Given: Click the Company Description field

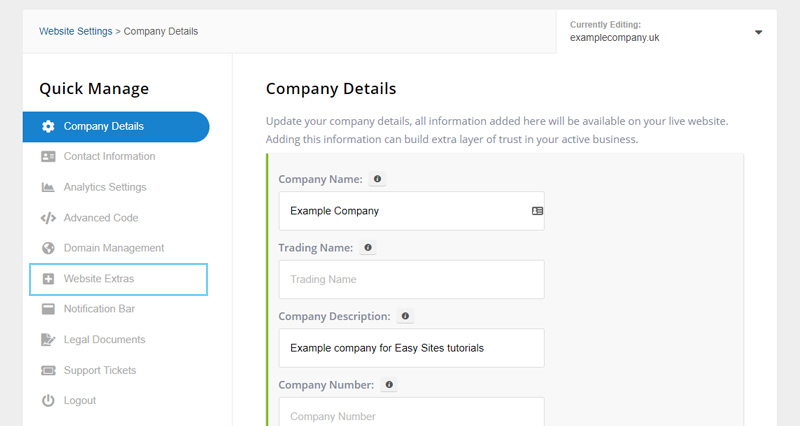Looking at the screenshot, I should coord(411,348).
